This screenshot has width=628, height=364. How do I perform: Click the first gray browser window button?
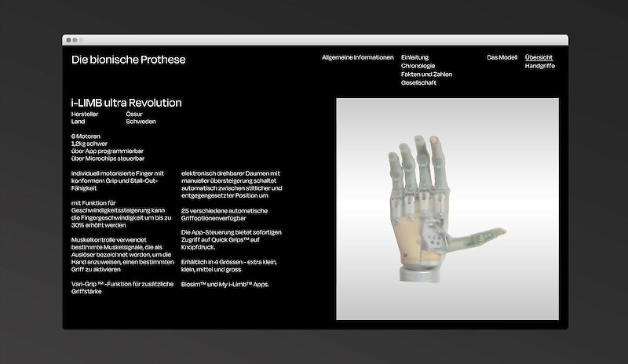point(68,40)
